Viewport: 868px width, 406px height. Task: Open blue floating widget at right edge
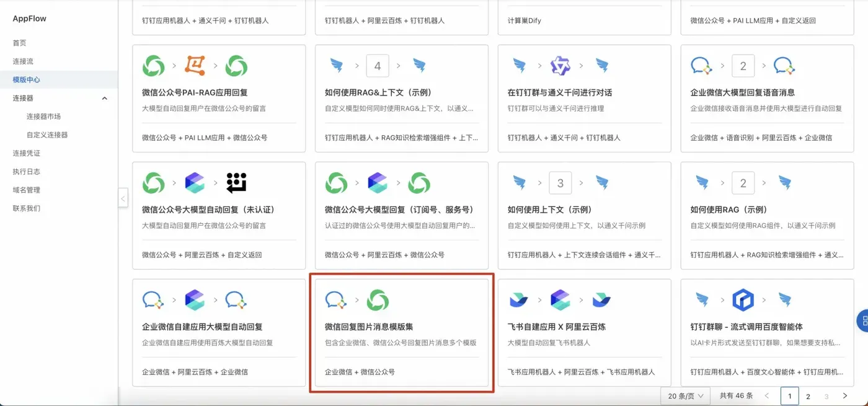click(x=862, y=320)
